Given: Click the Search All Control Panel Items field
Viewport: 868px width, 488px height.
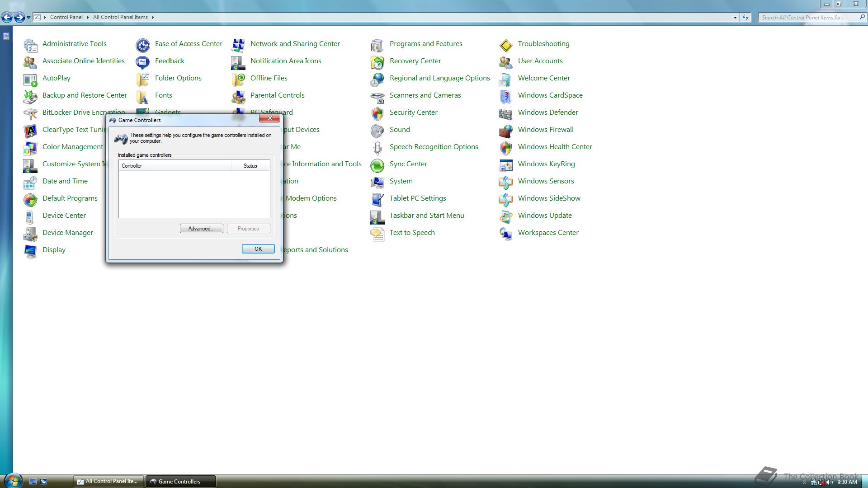Looking at the screenshot, I should (812, 17).
